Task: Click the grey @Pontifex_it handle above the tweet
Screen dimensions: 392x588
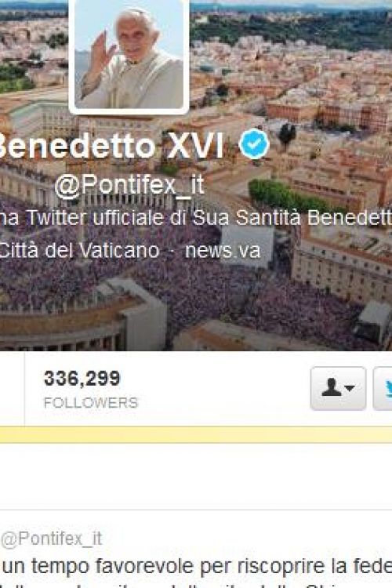Action: point(52,539)
